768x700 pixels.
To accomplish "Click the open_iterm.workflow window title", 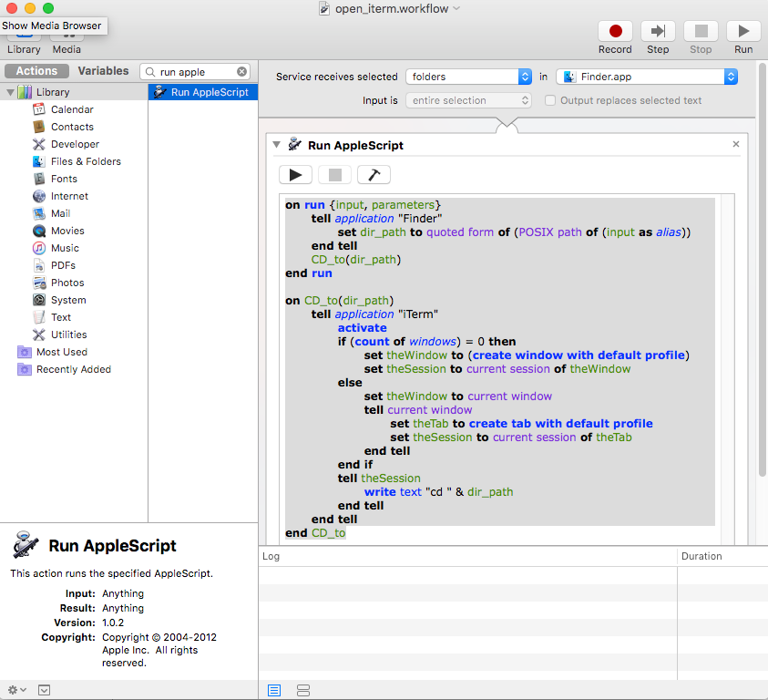I will pos(392,8).
